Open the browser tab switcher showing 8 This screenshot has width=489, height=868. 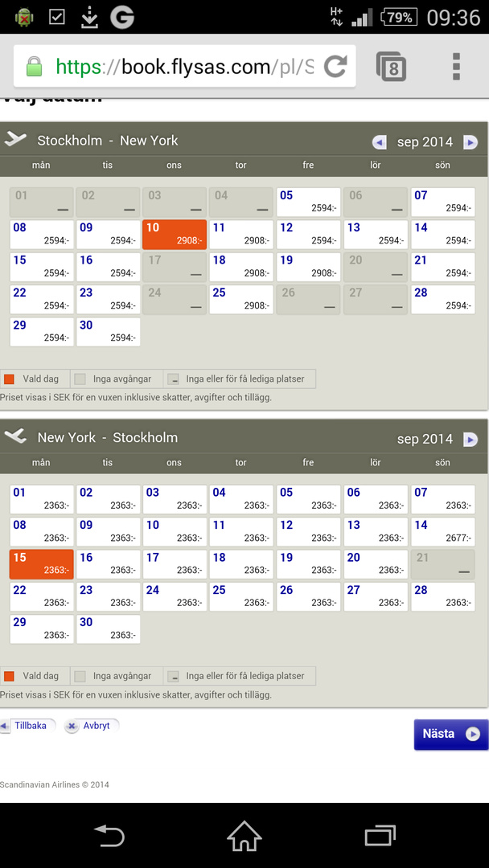click(392, 67)
